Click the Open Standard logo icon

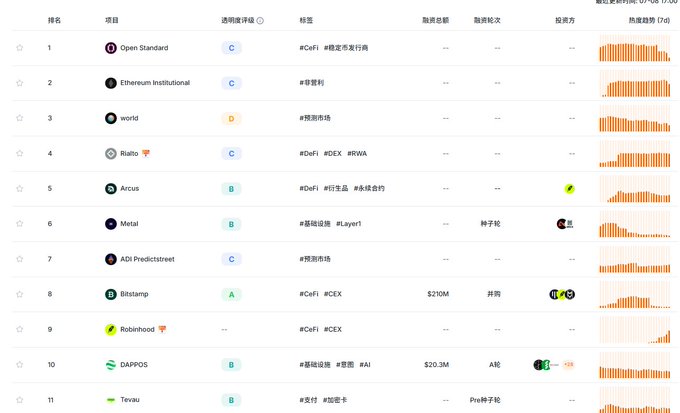click(111, 48)
